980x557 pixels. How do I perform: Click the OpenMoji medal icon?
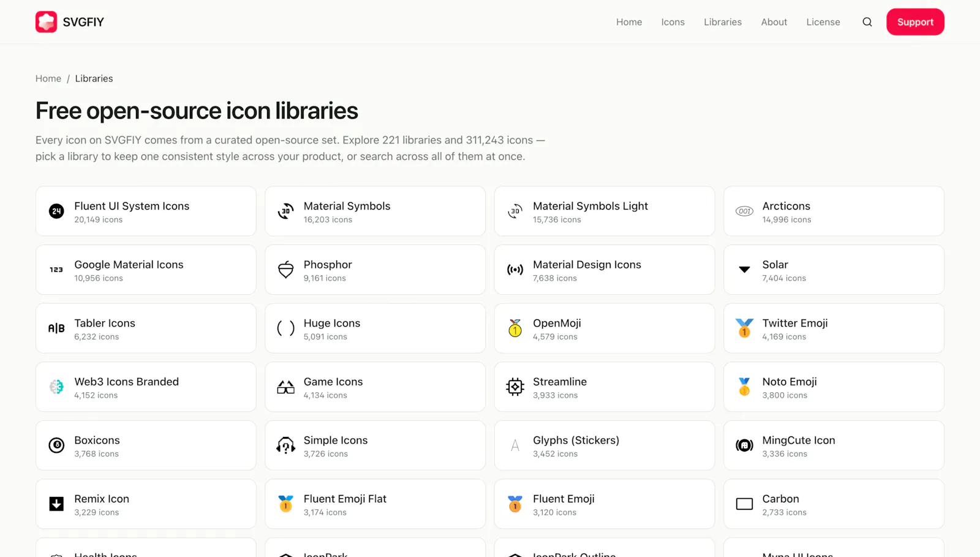point(515,328)
